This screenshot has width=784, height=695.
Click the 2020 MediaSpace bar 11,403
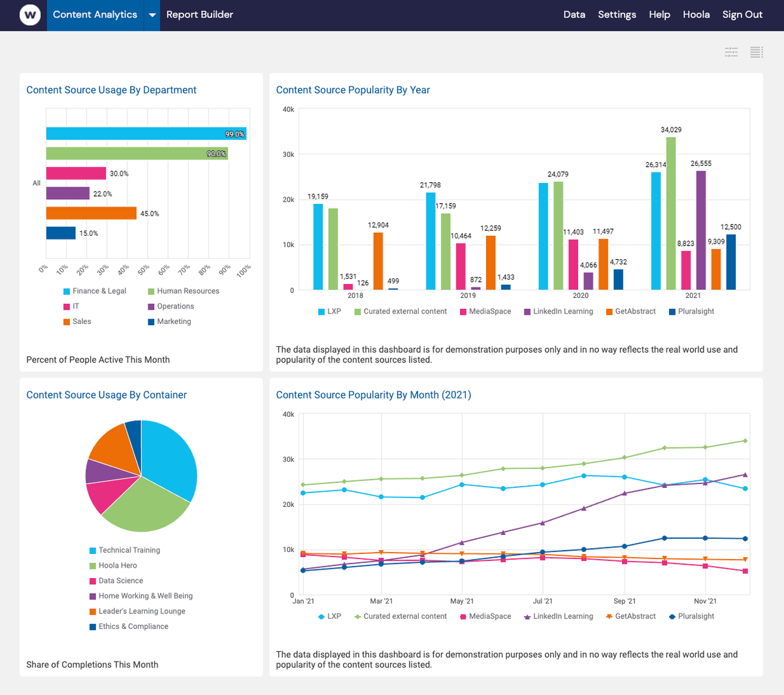(574, 265)
